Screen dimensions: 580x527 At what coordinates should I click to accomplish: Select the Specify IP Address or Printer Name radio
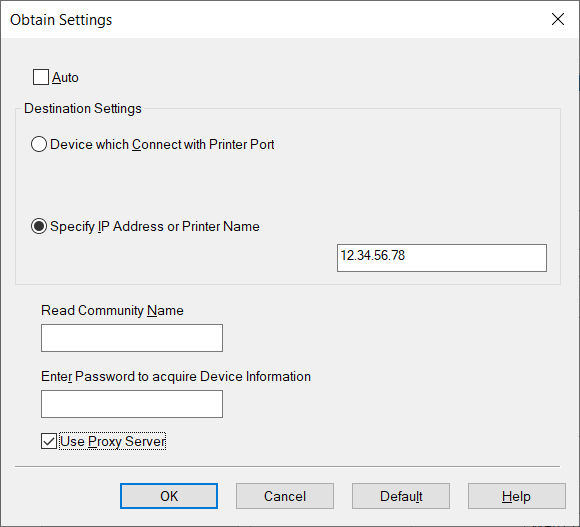39,226
